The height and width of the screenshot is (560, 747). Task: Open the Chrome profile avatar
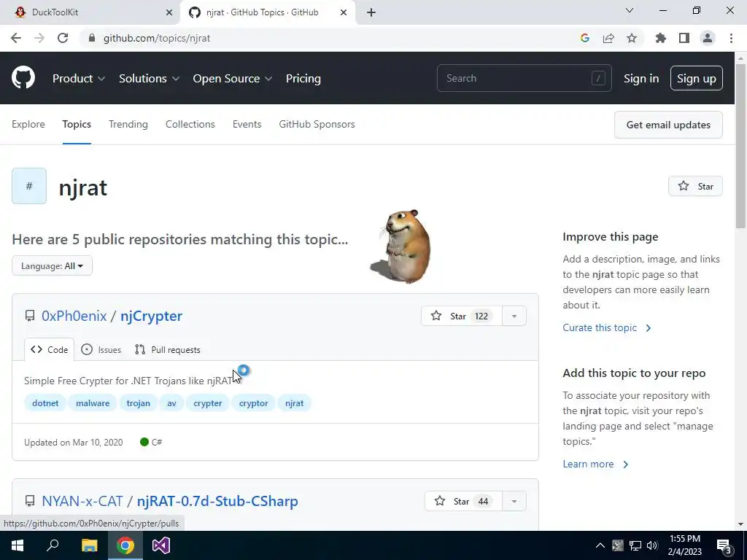coord(708,38)
